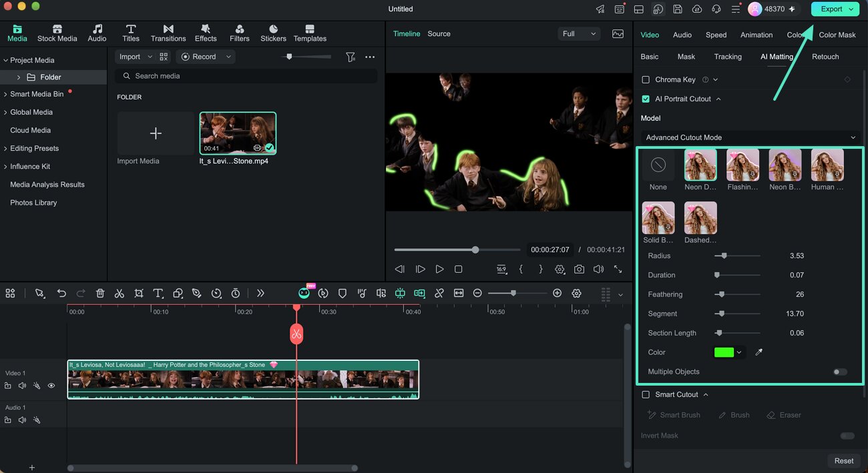Expand Editing Presets in sidebar

coord(5,148)
